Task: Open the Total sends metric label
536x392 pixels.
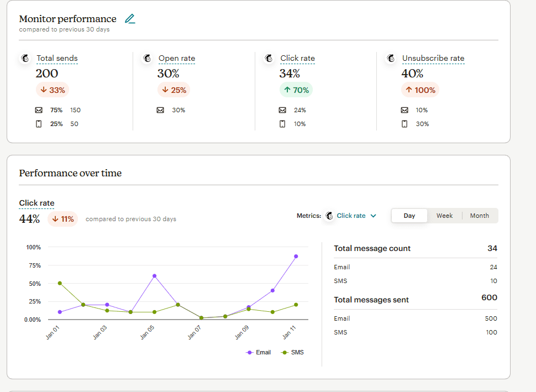Action: point(57,59)
